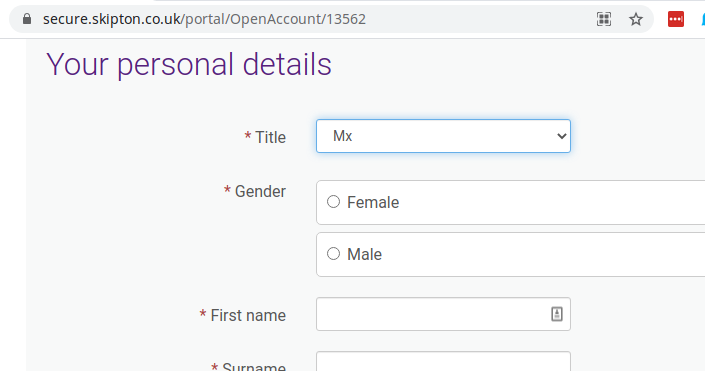
Task: Open the Title dropdown showing Mx
Action: click(443, 136)
